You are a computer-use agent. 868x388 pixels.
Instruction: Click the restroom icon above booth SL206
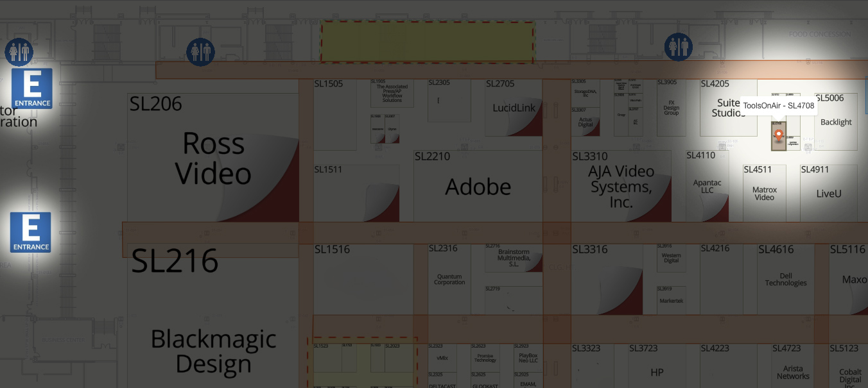tap(200, 52)
